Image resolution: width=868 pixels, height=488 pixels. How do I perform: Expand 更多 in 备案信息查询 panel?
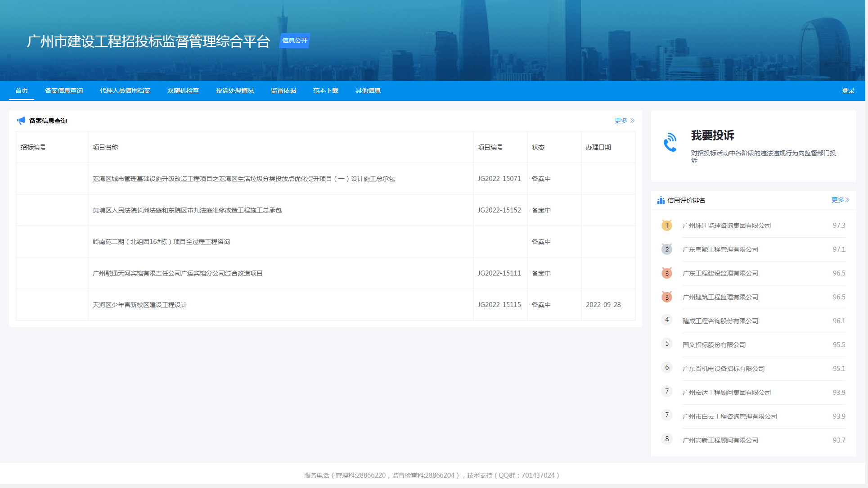[624, 121]
